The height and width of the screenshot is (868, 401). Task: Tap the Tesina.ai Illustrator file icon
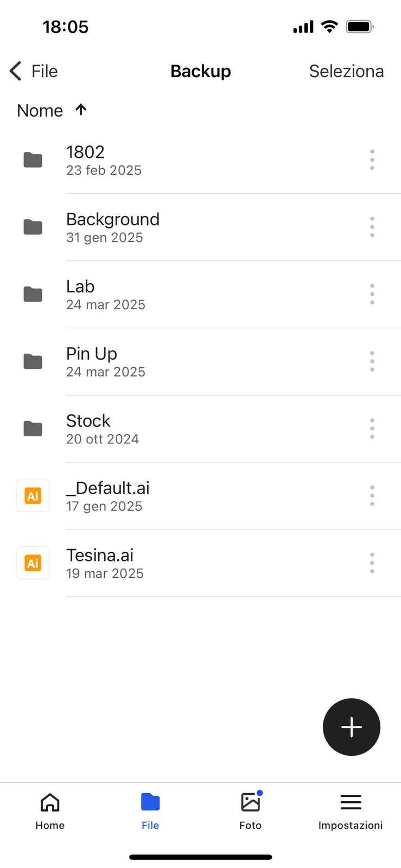[33, 563]
